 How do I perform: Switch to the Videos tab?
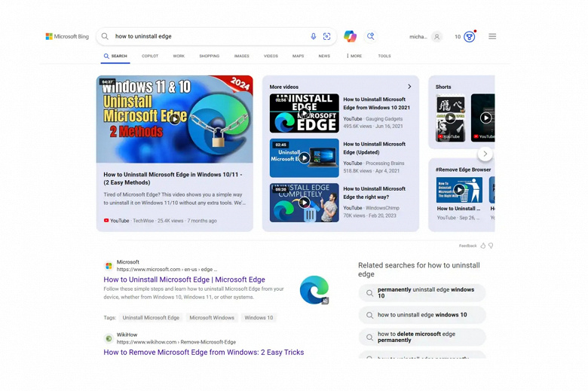point(271,56)
